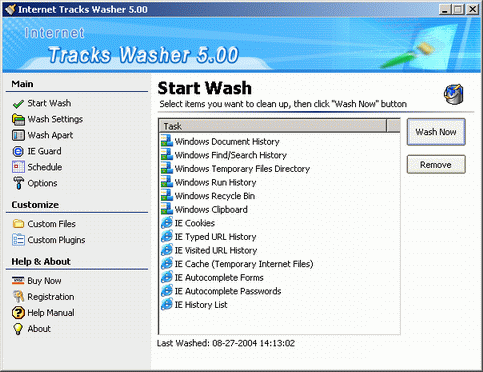This screenshot has height=372, width=483.
Task: Click the IE Cookies row icon
Action: pos(167,223)
